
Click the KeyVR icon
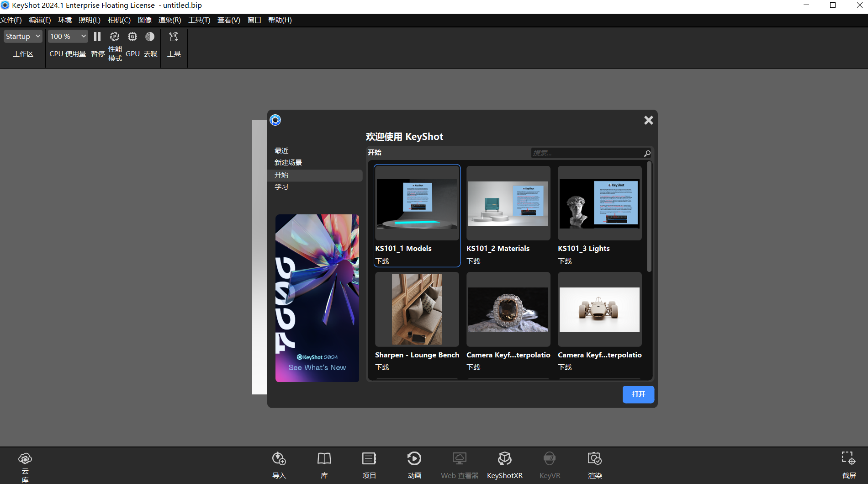[550, 458]
